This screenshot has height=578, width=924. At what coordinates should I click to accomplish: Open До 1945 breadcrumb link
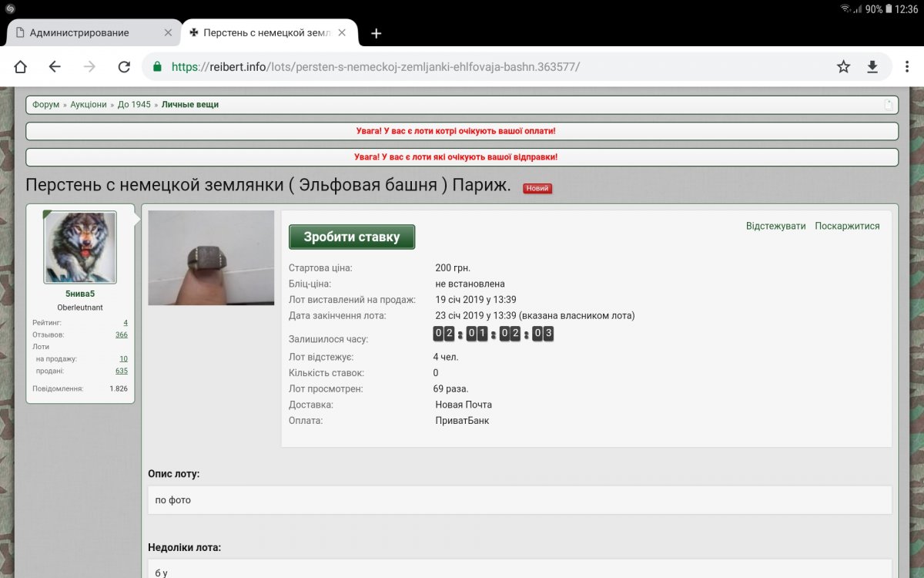coord(134,105)
